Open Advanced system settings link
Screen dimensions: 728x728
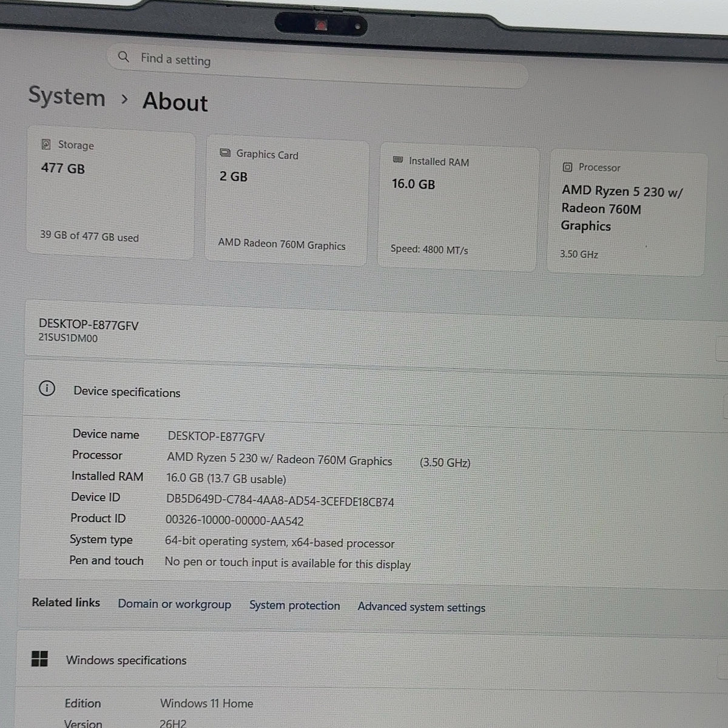pos(421,607)
